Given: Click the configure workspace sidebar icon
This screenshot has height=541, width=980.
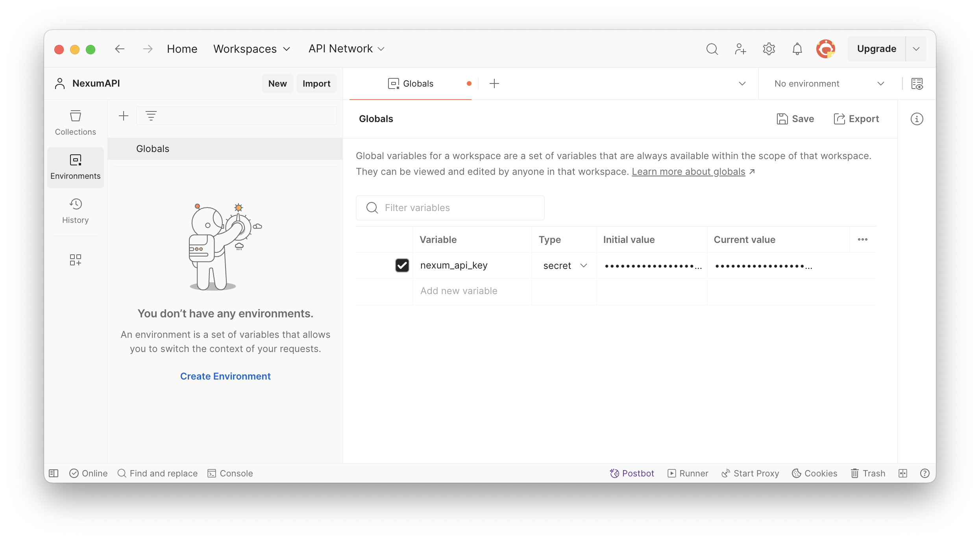Looking at the screenshot, I should [75, 260].
